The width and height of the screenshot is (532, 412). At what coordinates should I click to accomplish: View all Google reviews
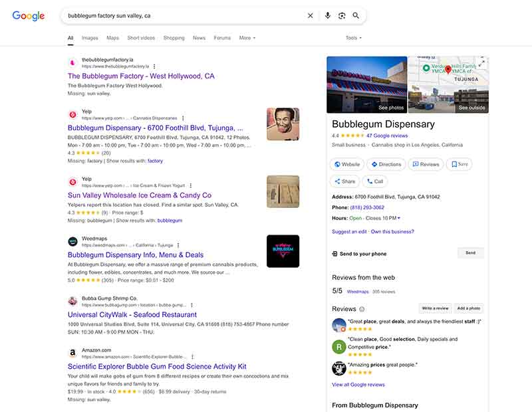(x=358, y=385)
